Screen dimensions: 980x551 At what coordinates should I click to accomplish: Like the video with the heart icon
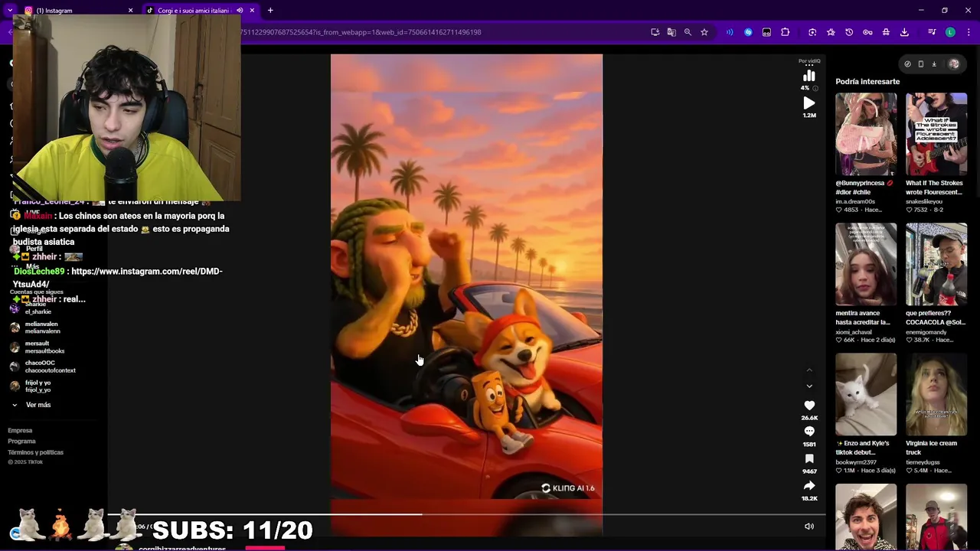(x=809, y=406)
